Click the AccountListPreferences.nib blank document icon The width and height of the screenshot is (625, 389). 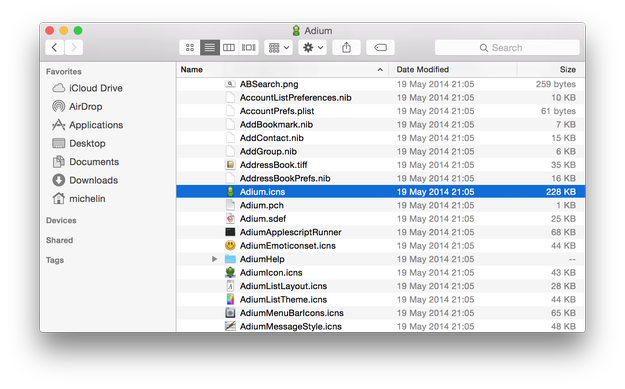tap(230, 98)
